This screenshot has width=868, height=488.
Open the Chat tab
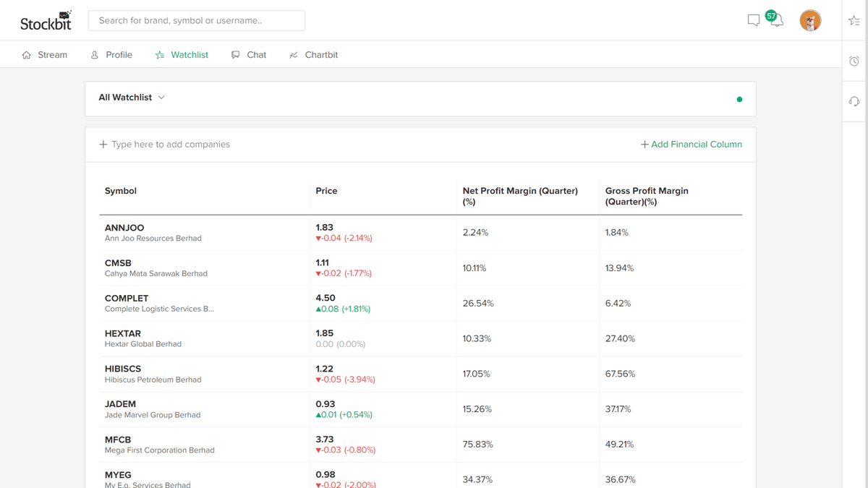[x=249, y=55]
